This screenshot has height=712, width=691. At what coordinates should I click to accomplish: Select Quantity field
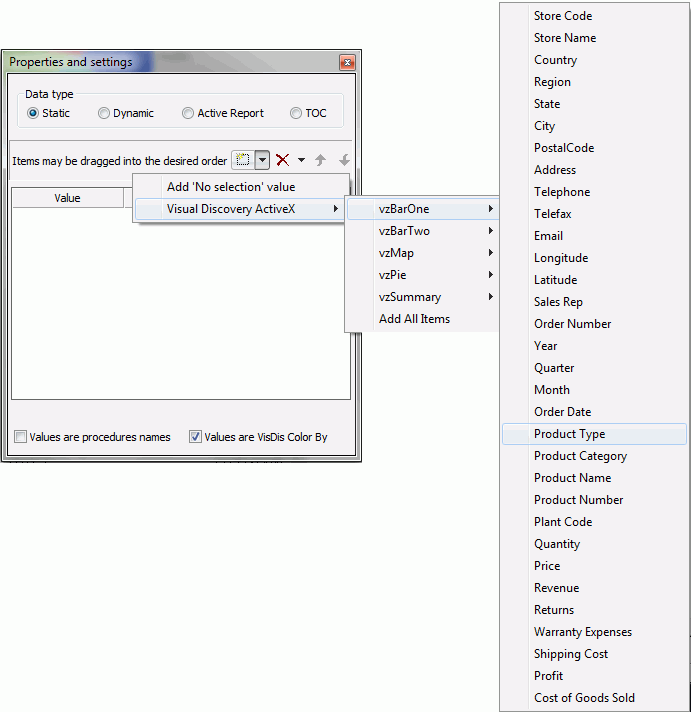pyautogui.click(x=594, y=544)
